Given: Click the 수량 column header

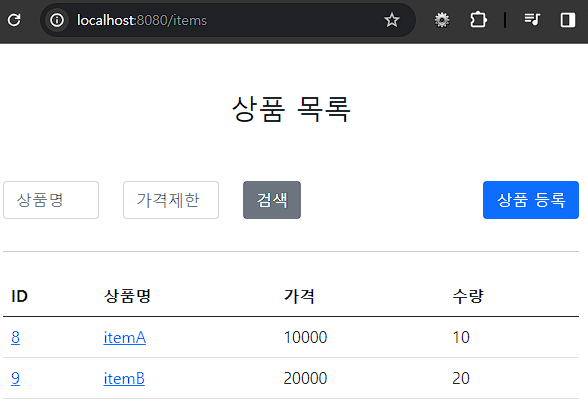Looking at the screenshot, I should 468,296.
